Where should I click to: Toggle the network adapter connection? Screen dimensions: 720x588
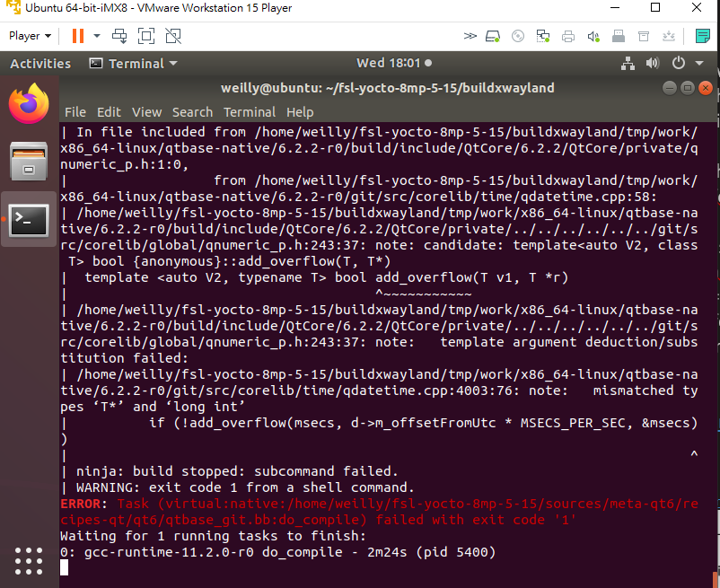click(x=542, y=36)
